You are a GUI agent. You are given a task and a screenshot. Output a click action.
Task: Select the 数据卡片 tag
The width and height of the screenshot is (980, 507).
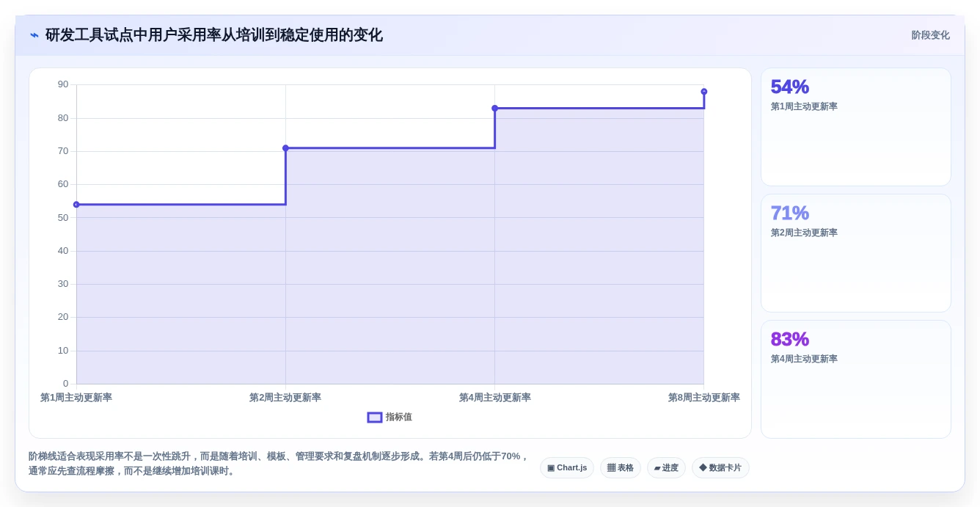point(720,467)
